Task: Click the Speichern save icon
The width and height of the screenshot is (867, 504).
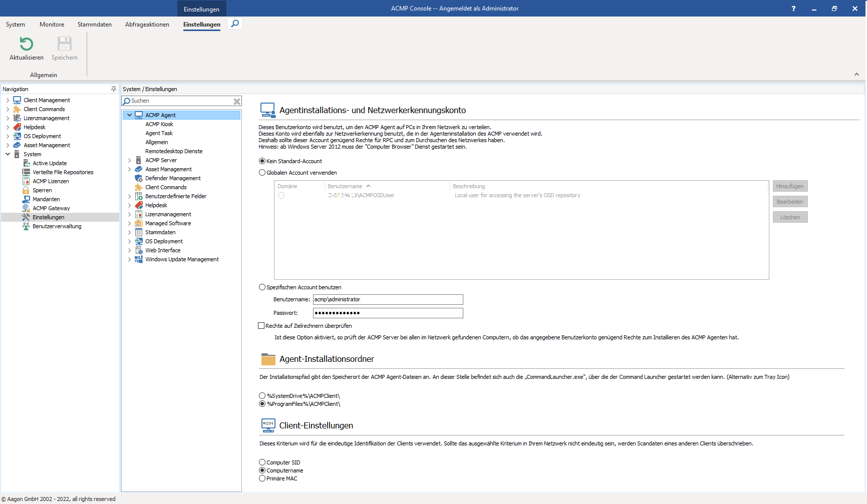Action: (65, 44)
